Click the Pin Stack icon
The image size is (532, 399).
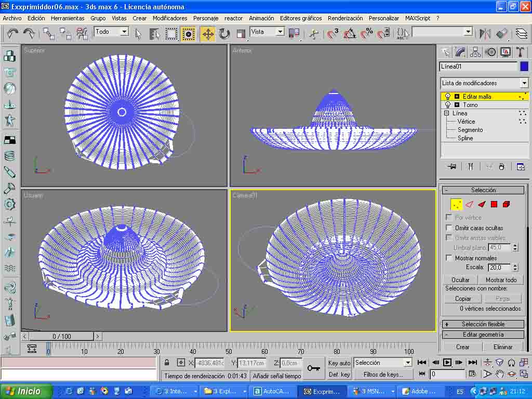click(x=452, y=167)
